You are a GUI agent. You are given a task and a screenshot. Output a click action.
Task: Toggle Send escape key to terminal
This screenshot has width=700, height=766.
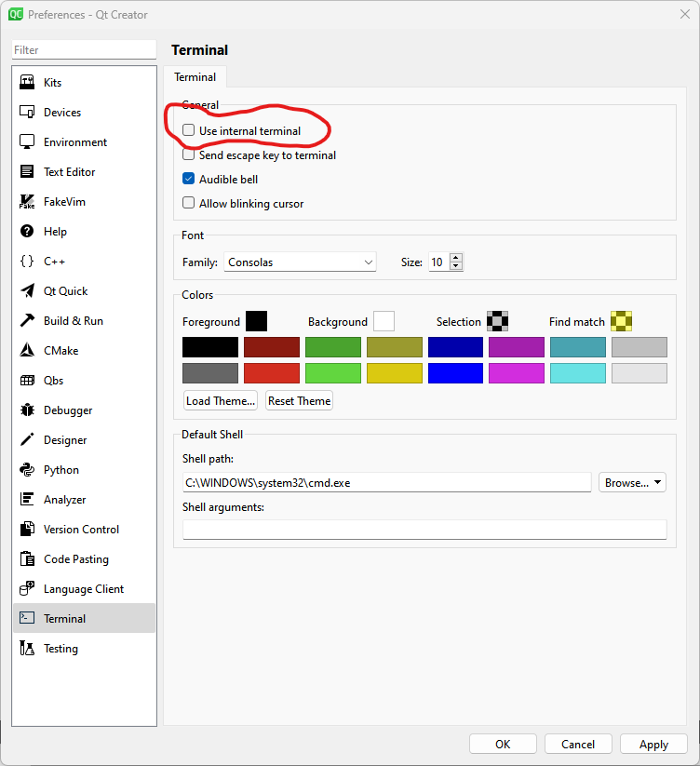point(189,155)
